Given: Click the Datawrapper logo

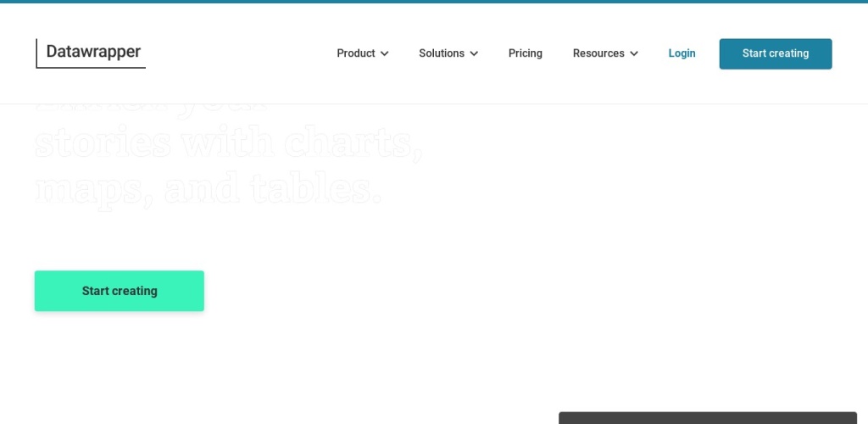Looking at the screenshot, I should click(91, 53).
